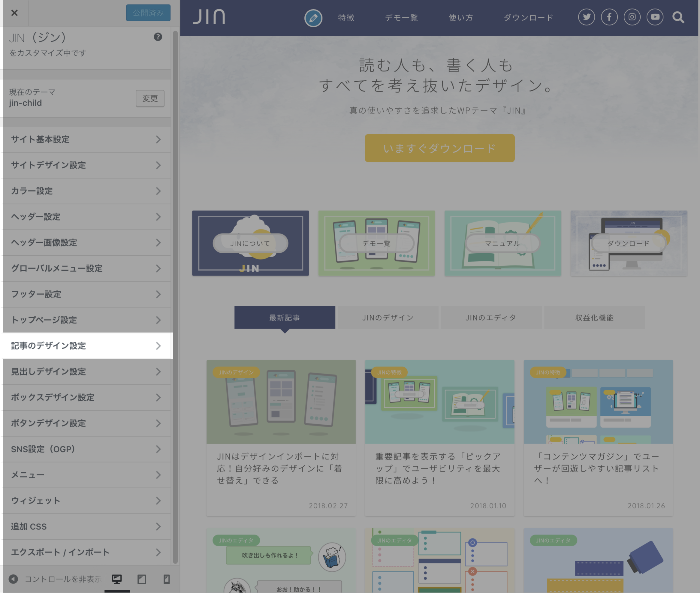Image resolution: width=700 pixels, height=593 pixels.
Task: Click the pencil edit shortcut icon in header
Action: (x=313, y=18)
